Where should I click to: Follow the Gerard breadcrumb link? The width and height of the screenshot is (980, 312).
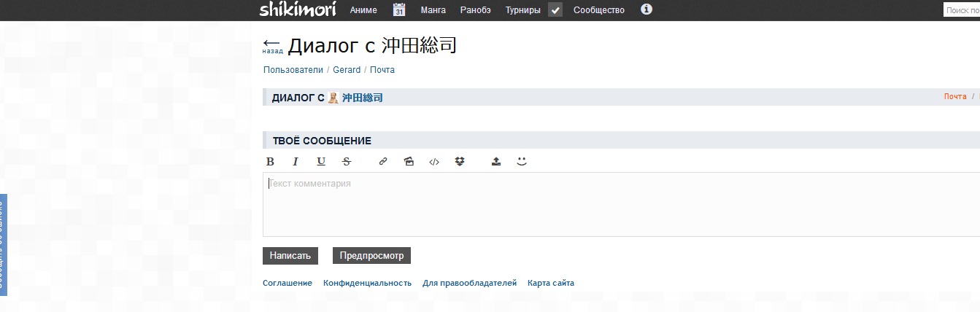[347, 70]
